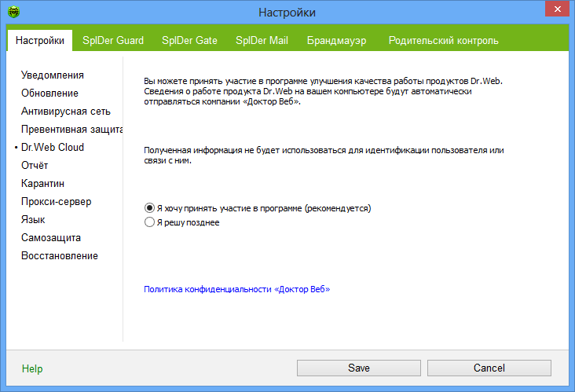Screen dimensions: 575x392
Task: Open the Антивирусная сеть section
Action: pos(66,111)
